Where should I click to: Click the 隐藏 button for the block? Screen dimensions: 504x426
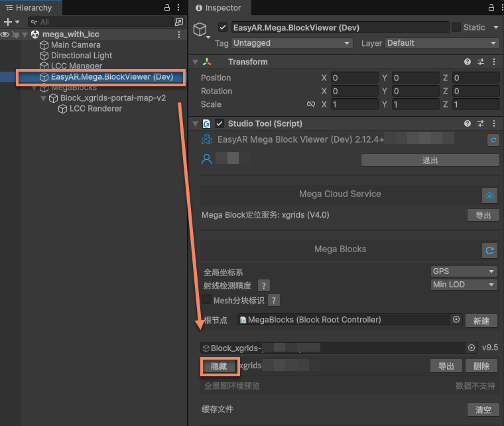tap(218, 366)
